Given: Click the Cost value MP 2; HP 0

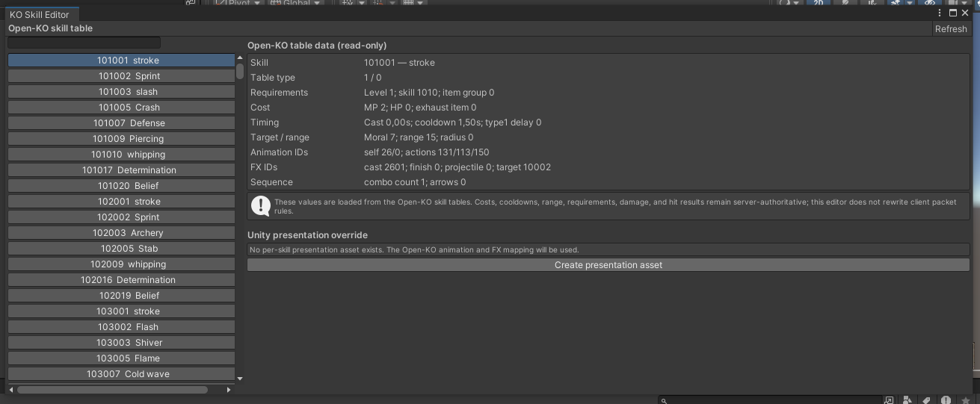Looking at the screenshot, I should tap(420, 108).
